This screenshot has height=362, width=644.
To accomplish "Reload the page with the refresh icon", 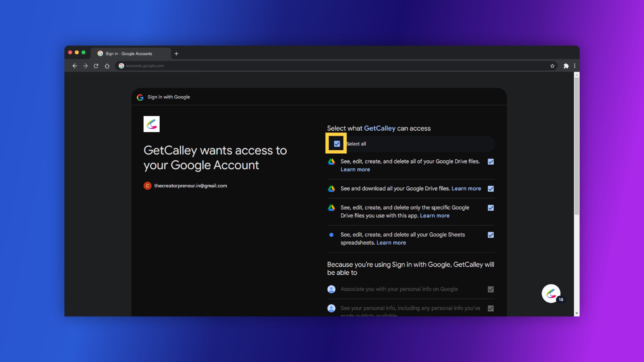I will coord(96,66).
